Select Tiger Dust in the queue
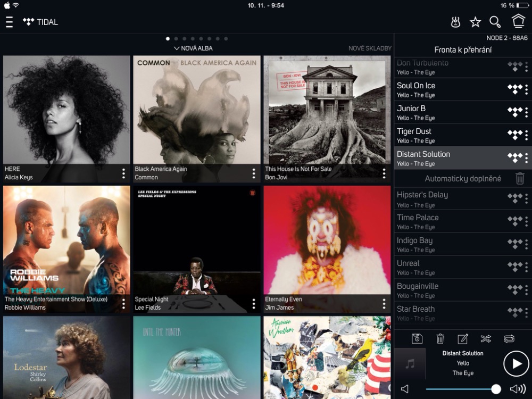532x399 pixels. (463, 135)
